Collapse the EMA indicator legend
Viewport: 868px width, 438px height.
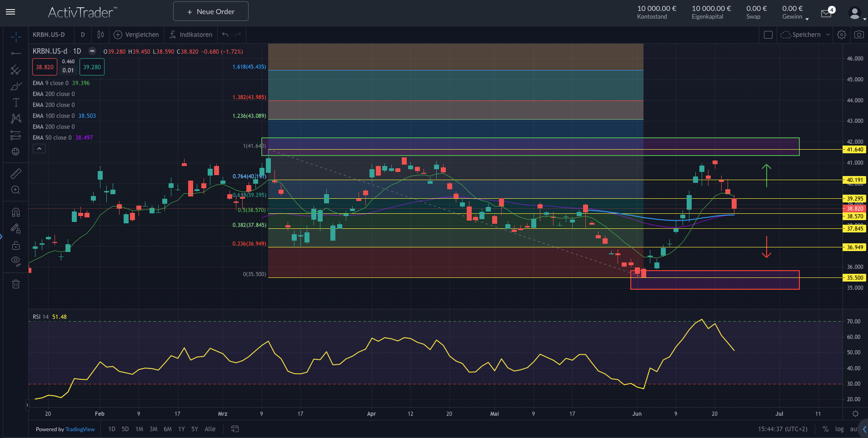pyautogui.click(x=39, y=149)
